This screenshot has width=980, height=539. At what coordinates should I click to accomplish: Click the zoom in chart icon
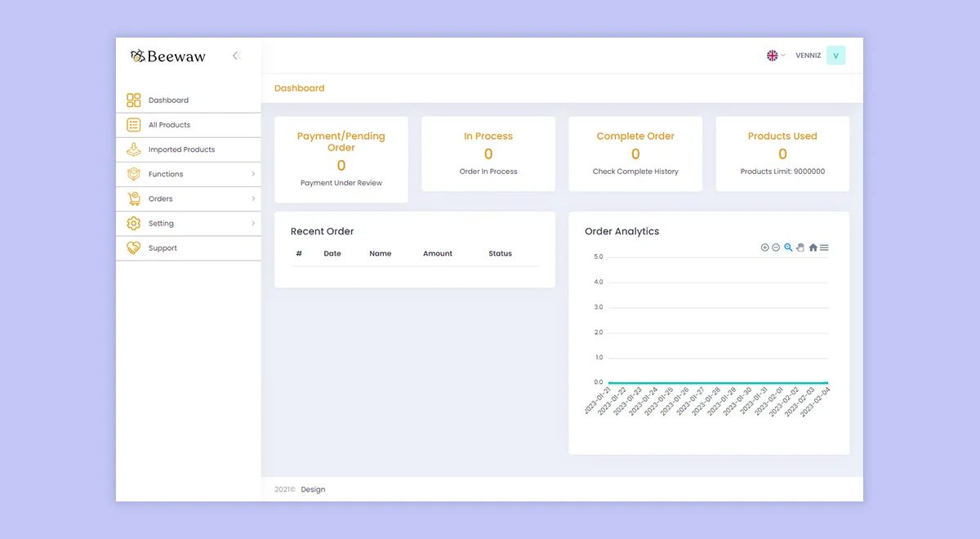pyautogui.click(x=764, y=247)
